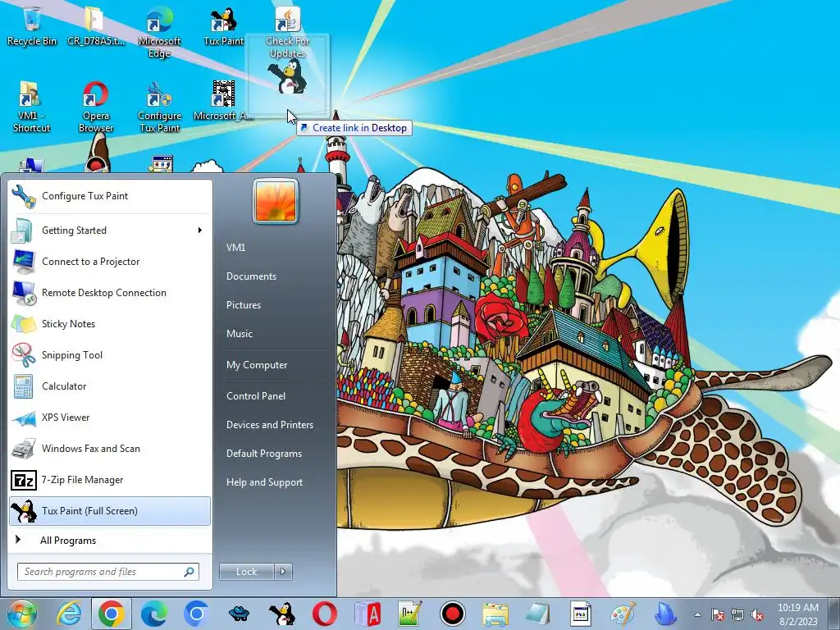840x630 pixels.
Task: Click the network tray icon
Action: pos(737,615)
